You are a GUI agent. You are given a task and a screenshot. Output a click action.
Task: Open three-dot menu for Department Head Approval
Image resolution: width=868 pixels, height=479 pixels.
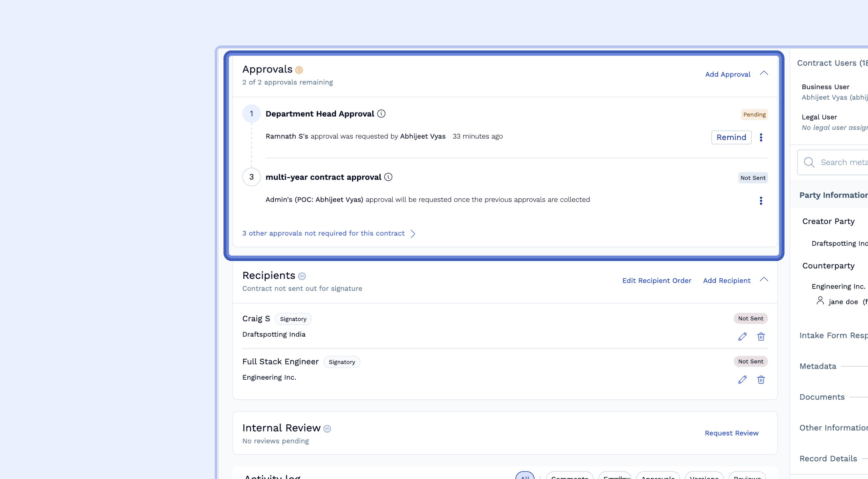pyautogui.click(x=761, y=137)
